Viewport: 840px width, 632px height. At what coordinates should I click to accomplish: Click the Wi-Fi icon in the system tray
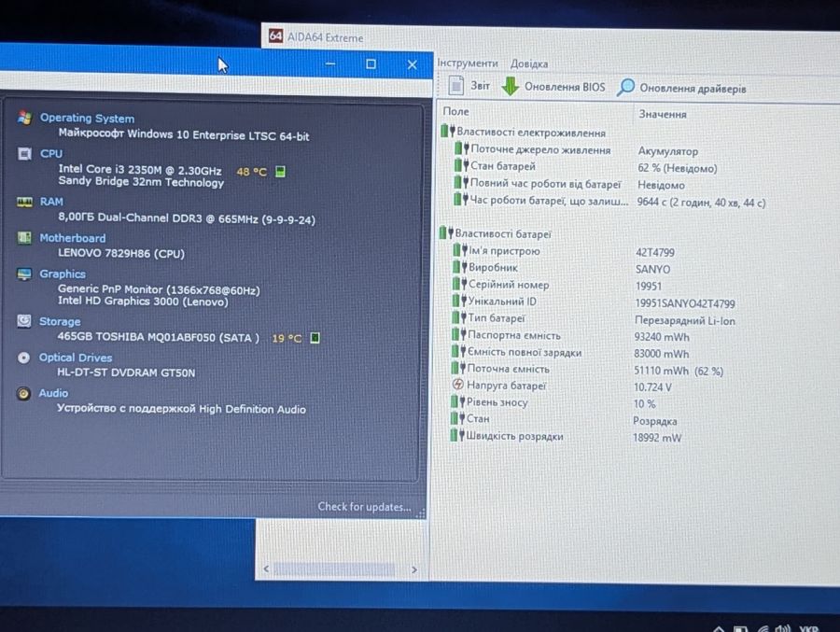click(763, 628)
